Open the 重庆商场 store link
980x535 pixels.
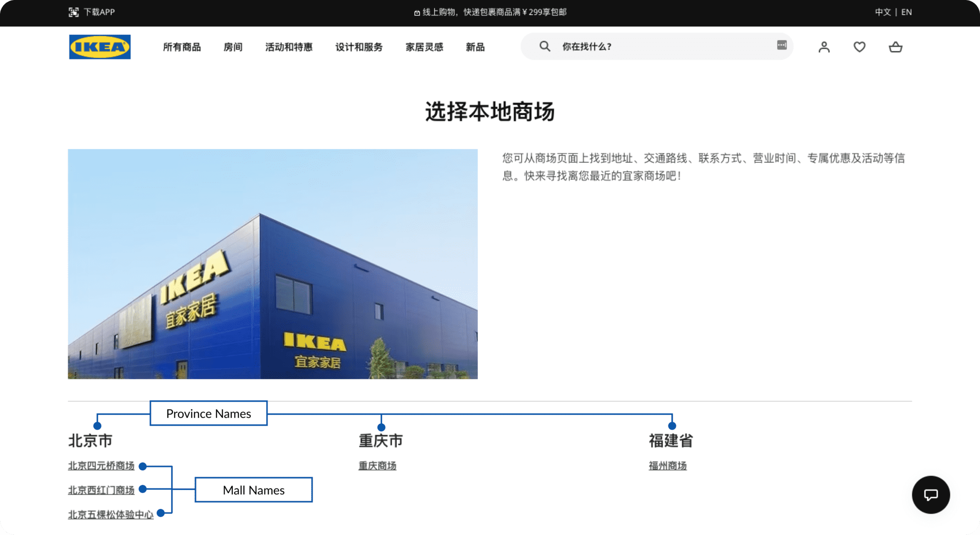click(377, 466)
